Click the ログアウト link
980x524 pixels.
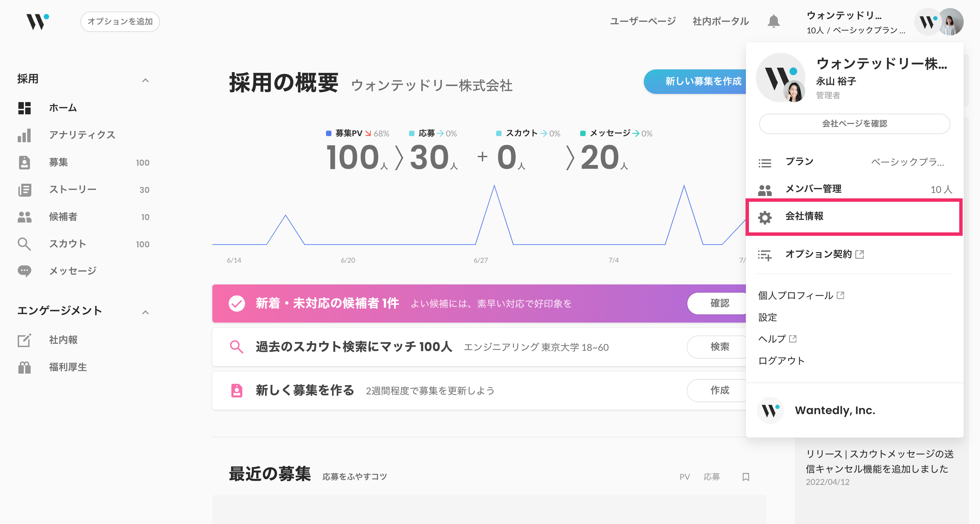(x=781, y=361)
